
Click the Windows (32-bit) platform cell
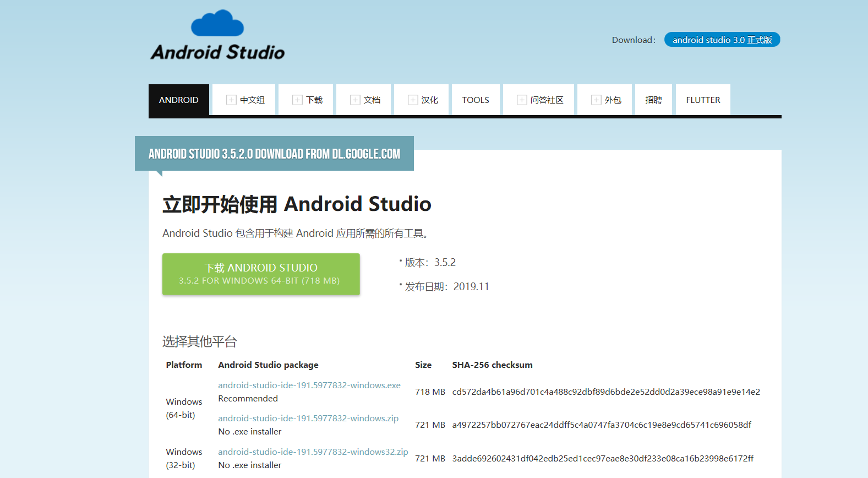pyautogui.click(x=184, y=458)
